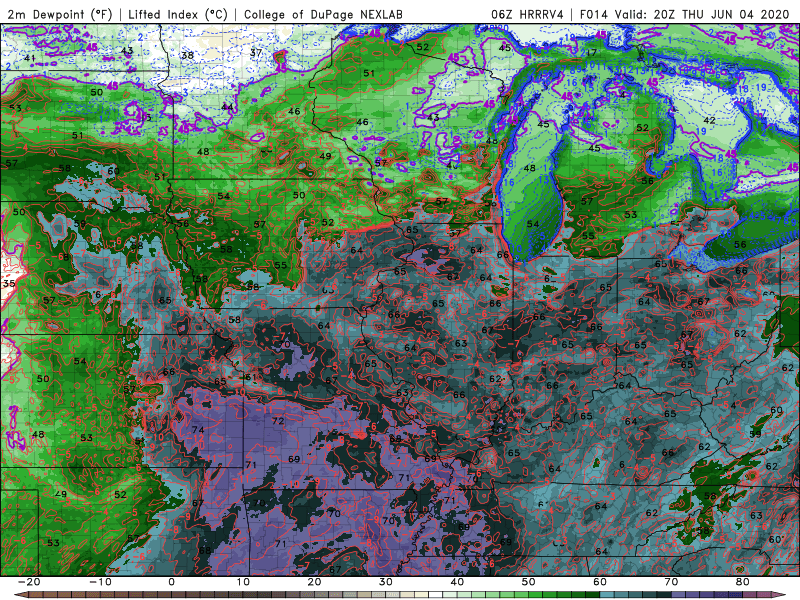
Task: Click the 80 label on the color scale
Action: 742,582
